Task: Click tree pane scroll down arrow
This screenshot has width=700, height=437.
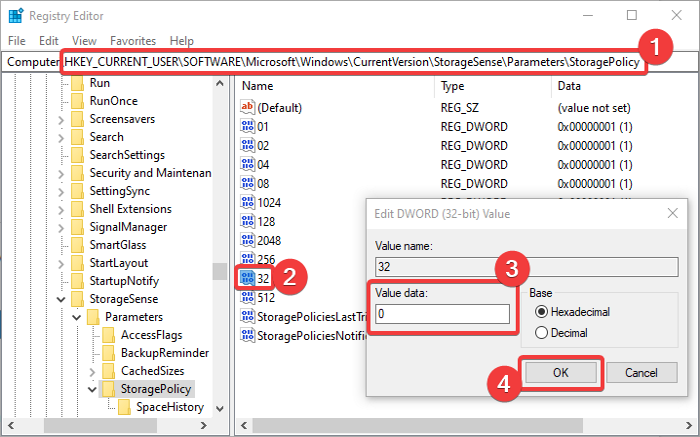Action: point(219,408)
